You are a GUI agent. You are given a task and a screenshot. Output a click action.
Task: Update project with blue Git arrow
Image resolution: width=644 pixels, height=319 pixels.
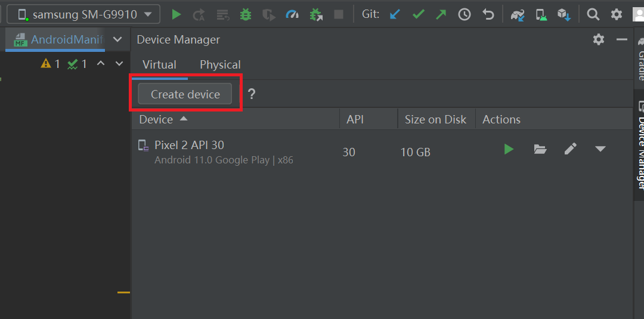point(395,15)
